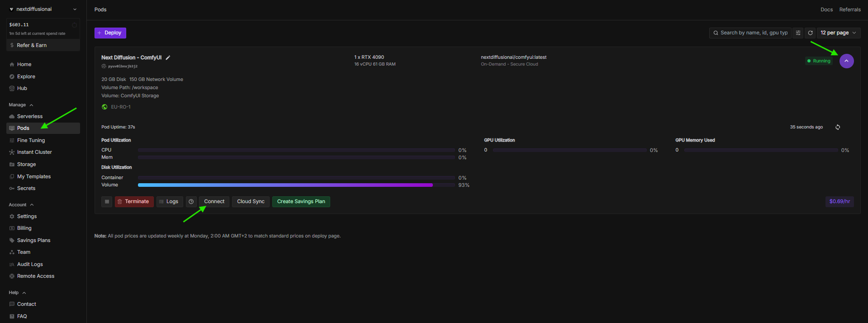The image size is (868, 323).
Task: Click the gear icon for Settings
Action: tap(12, 217)
